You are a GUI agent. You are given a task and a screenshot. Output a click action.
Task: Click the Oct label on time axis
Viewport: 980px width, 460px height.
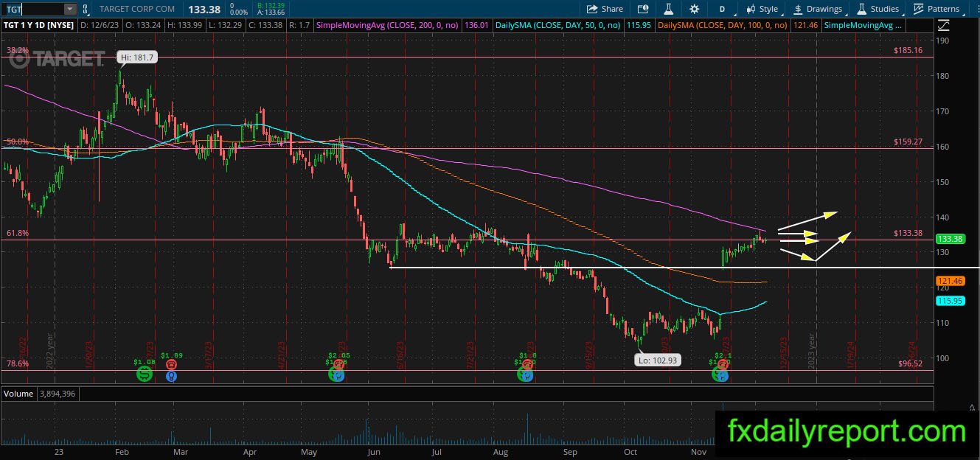click(630, 451)
